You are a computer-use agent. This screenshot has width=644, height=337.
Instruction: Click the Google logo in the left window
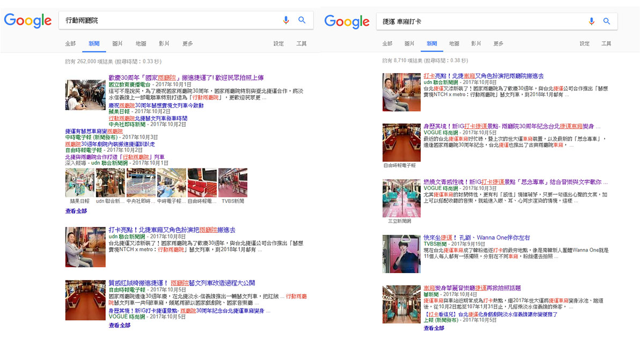pyautogui.click(x=28, y=20)
